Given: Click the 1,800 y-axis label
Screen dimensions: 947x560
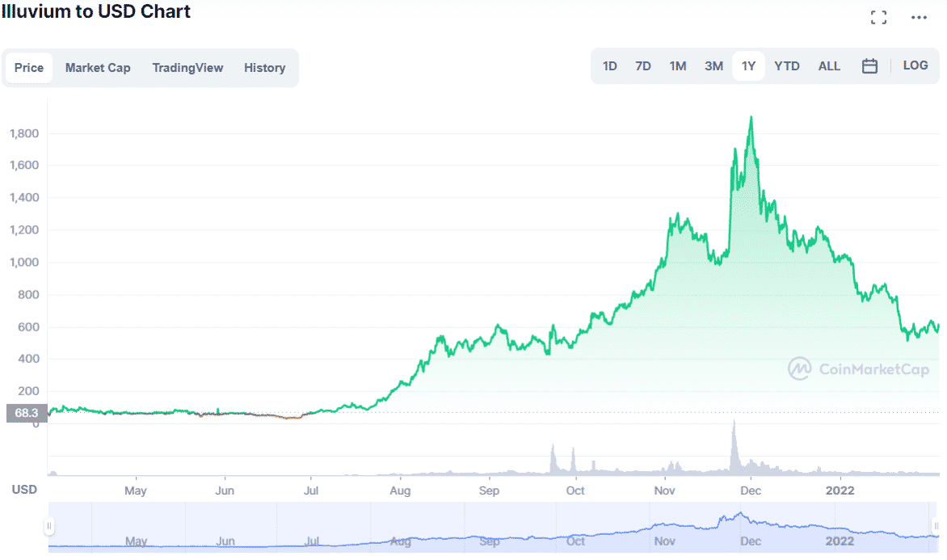Looking at the screenshot, I should point(24,133).
